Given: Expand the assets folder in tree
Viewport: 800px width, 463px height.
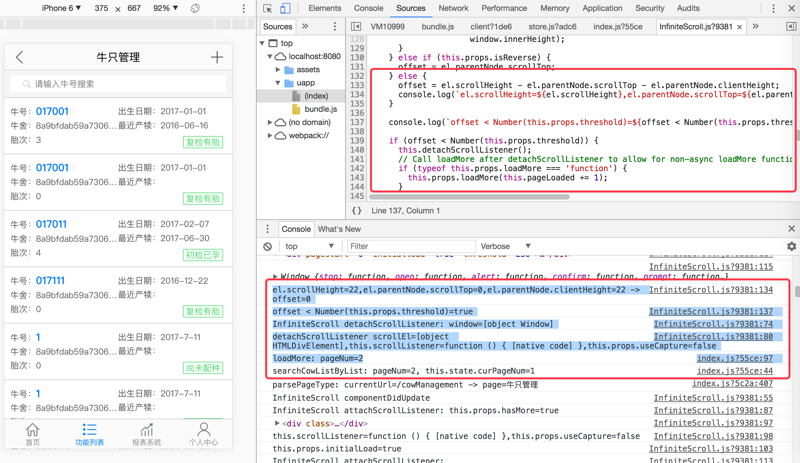Looking at the screenshot, I should point(279,70).
